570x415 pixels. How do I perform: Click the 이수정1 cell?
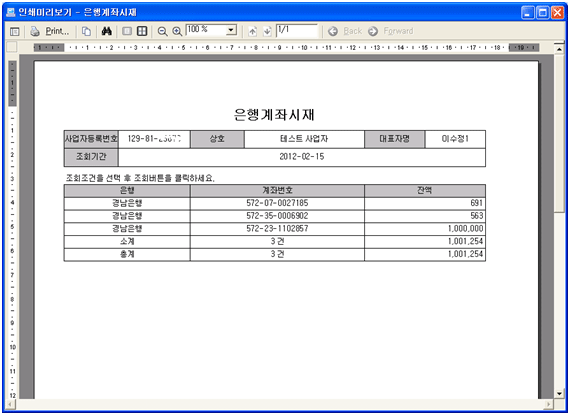(x=455, y=139)
